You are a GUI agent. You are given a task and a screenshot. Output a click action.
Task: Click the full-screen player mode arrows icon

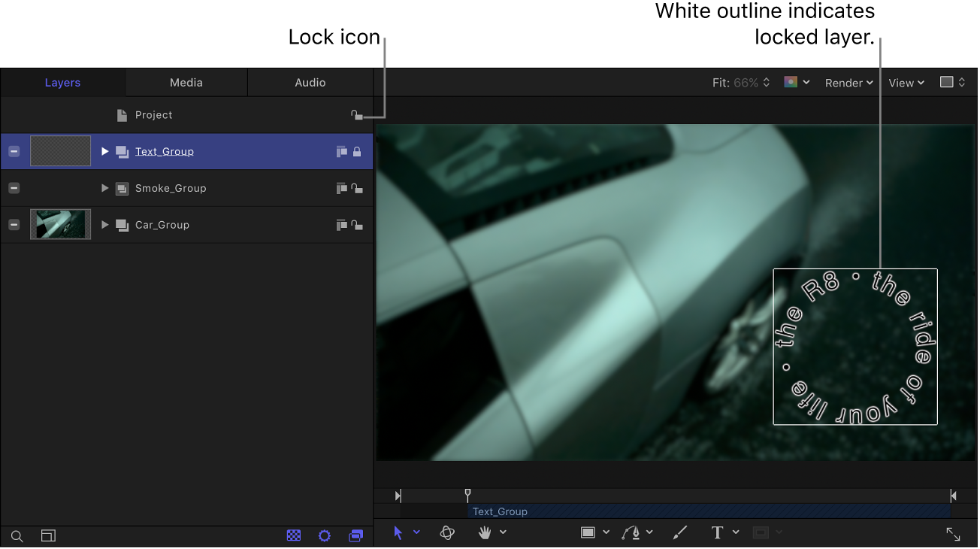tap(953, 534)
